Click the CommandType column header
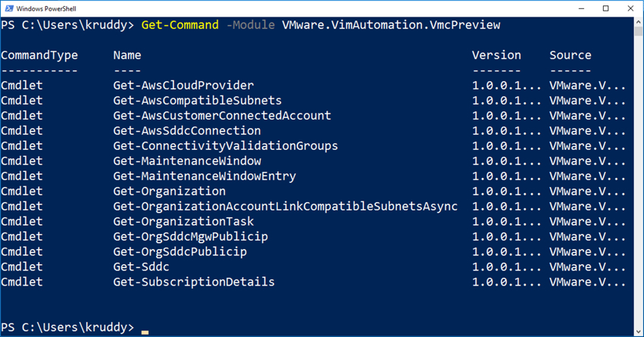The image size is (644, 337). click(x=39, y=55)
